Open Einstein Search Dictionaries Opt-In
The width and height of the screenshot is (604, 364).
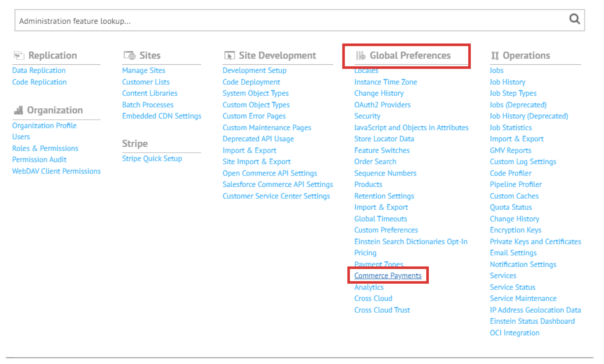[411, 241]
